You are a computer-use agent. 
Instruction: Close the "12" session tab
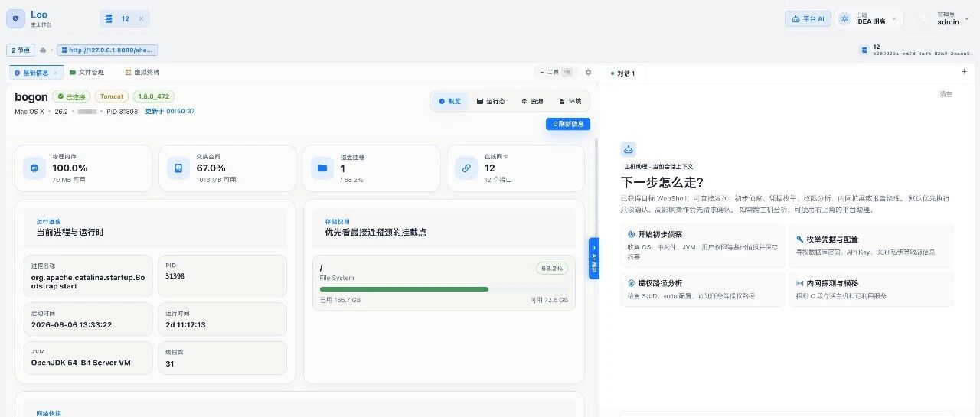pyautogui.click(x=141, y=19)
